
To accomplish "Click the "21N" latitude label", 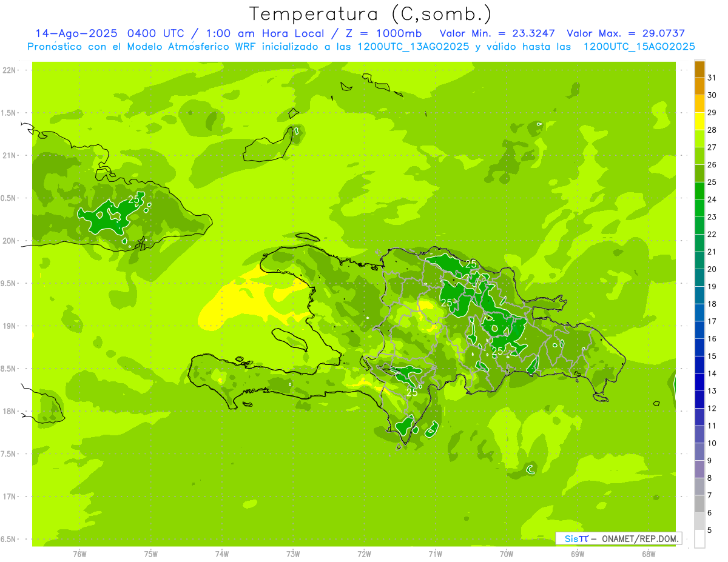I will 9,155.
